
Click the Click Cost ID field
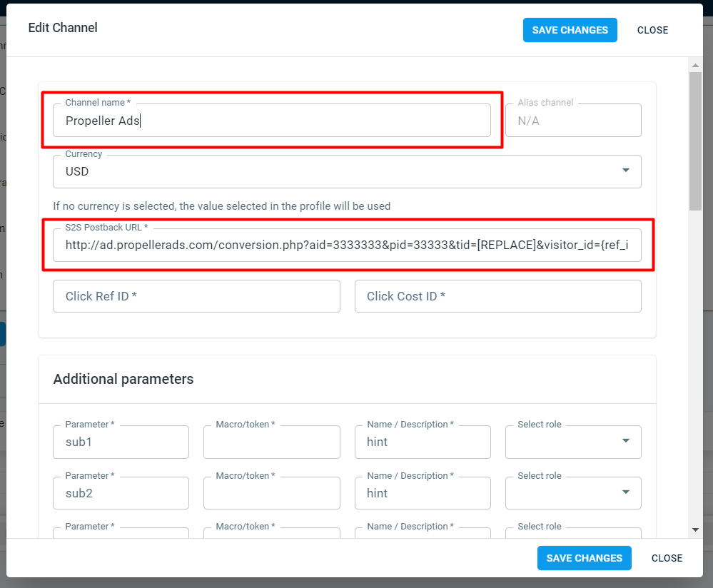(x=498, y=296)
